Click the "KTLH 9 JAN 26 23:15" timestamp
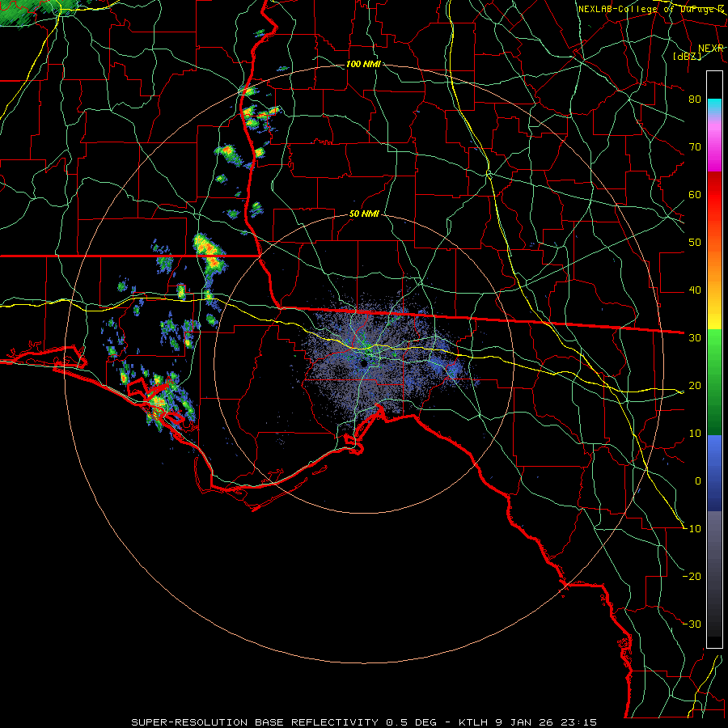The height and width of the screenshot is (728, 728). coord(528,722)
